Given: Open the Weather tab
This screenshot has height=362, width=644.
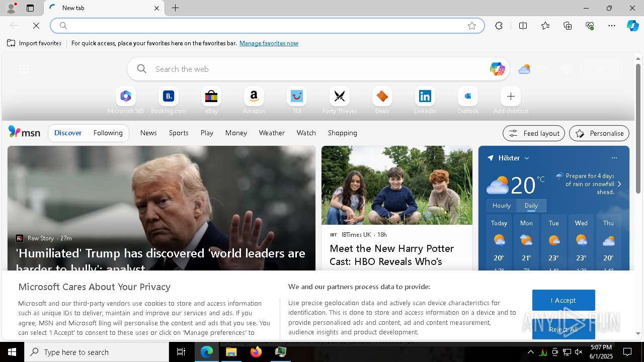Looking at the screenshot, I should (272, 133).
